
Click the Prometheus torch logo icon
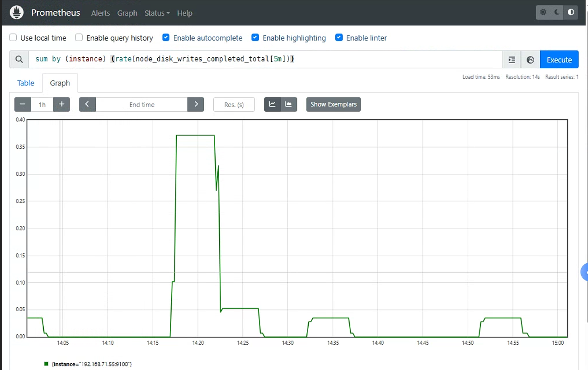pyautogui.click(x=17, y=13)
